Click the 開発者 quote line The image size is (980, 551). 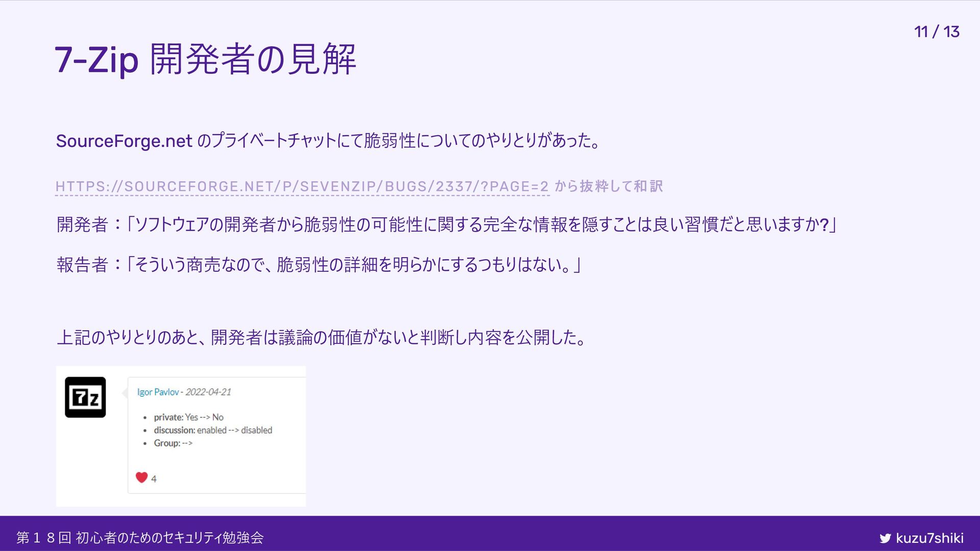(447, 224)
